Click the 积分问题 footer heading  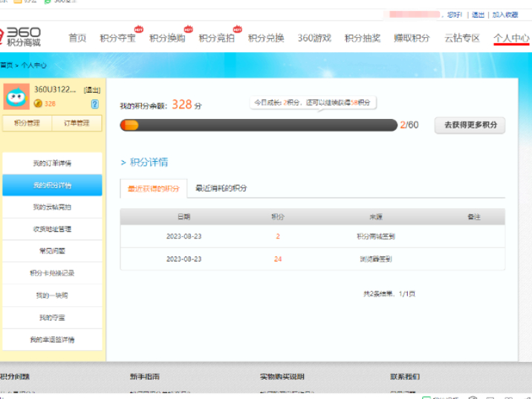(x=15, y=377)
